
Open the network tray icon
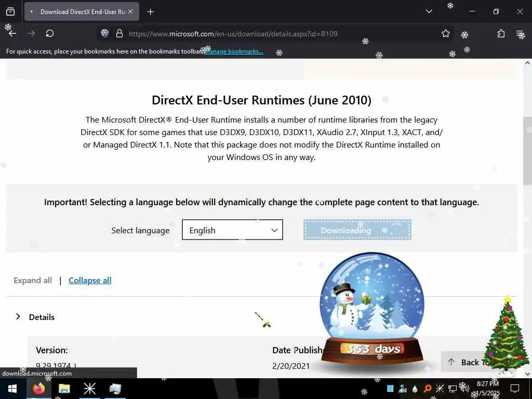pyautogui.click(x=453, y=389)
